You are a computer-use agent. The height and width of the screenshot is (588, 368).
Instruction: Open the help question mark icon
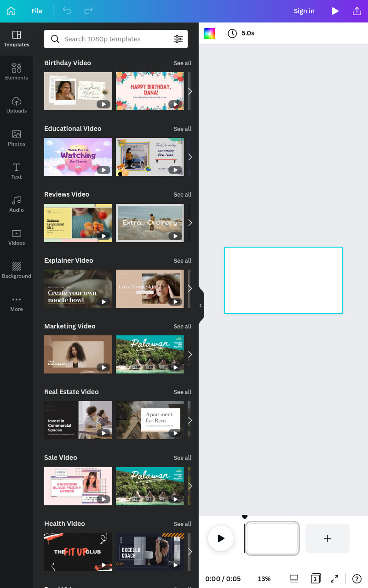[x=357, y=579]
